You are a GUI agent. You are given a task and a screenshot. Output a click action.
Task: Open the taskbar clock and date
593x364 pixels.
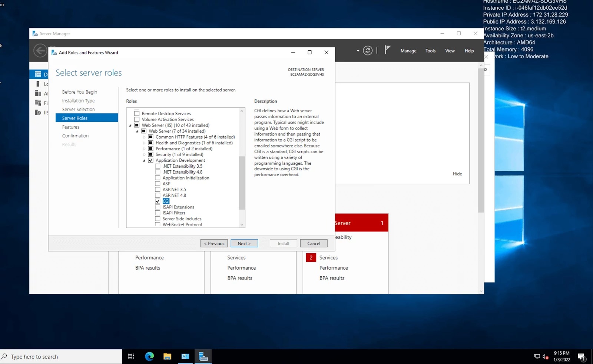click(x=561, y=356)
